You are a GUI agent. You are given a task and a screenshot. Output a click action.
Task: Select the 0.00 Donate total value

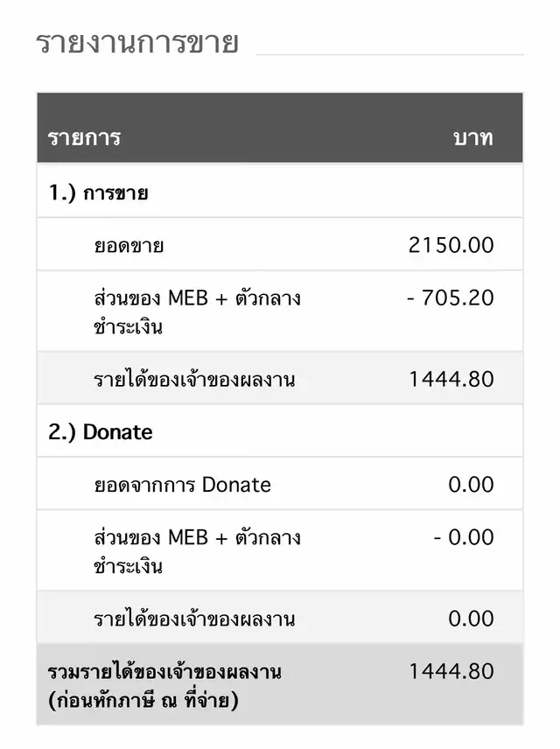(x=471, y=485)
